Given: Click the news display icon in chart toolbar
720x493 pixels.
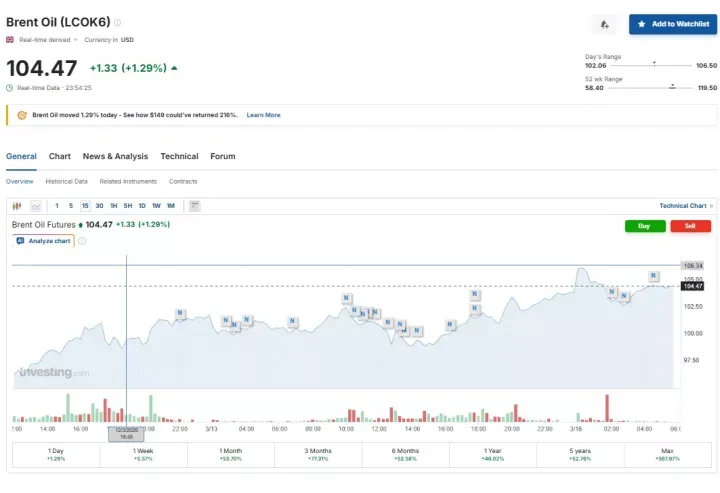Looking at the screenshot, I should tap(194, 206).
